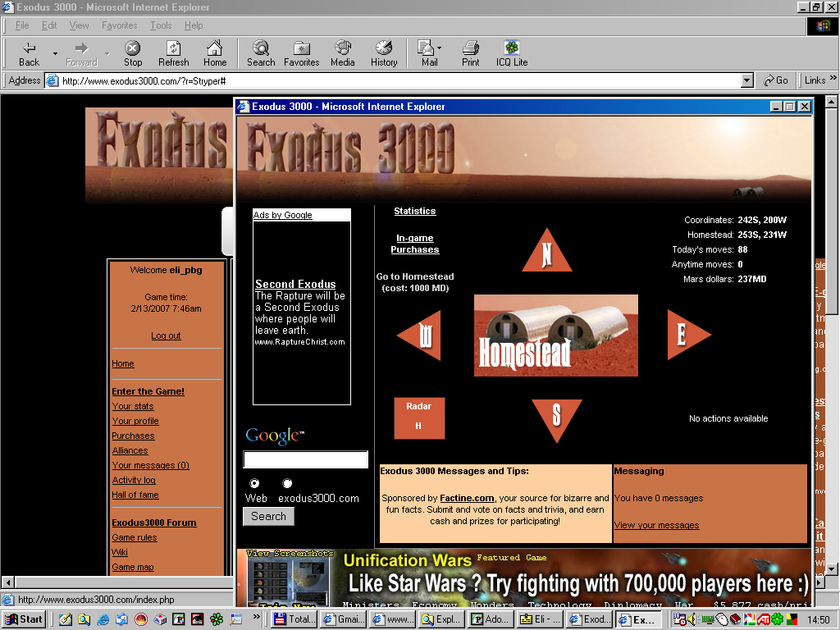The width and height of the screenshot is (840, 630).
Task: Open Alliances sidebar link
Action: coord(130,450)
